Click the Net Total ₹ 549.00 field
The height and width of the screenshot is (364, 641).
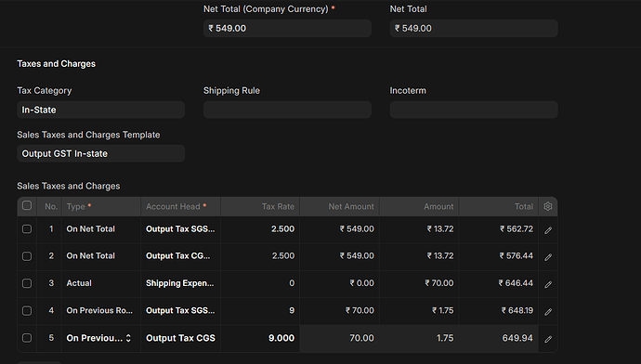474,28
